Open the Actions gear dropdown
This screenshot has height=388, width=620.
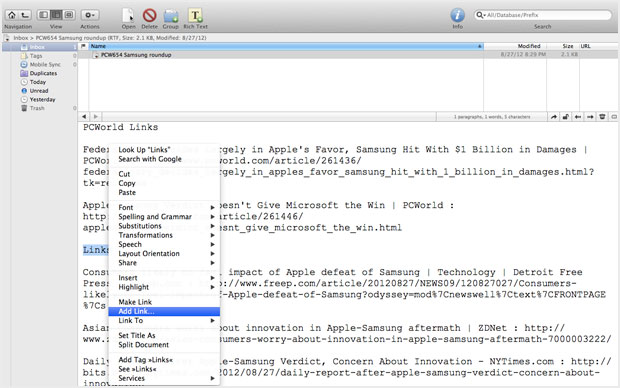(x=90, y=15)
